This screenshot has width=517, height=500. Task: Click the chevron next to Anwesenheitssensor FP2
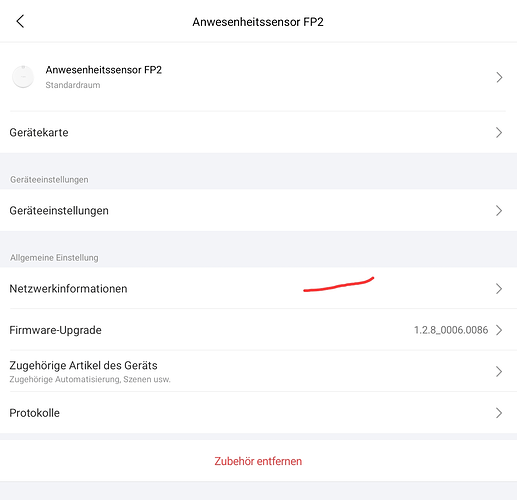tap(499, 77)
